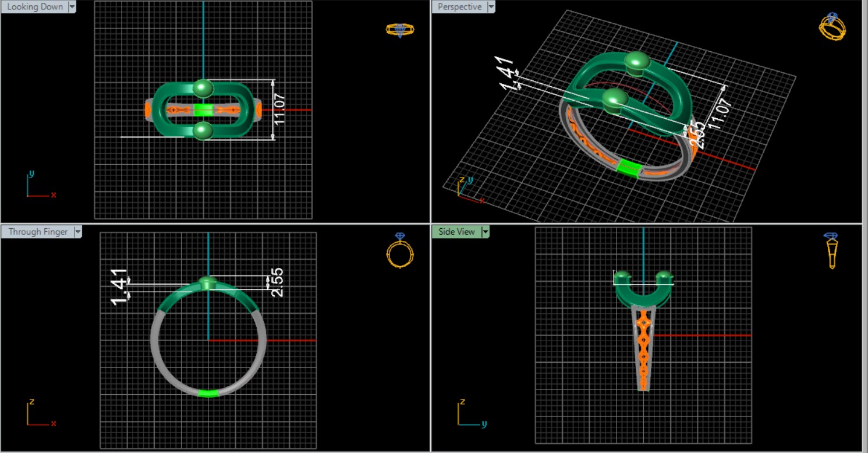868x453 pixels.
Task: Select the 11.07 dimension in Looking Down view
Action: (279, 109)
